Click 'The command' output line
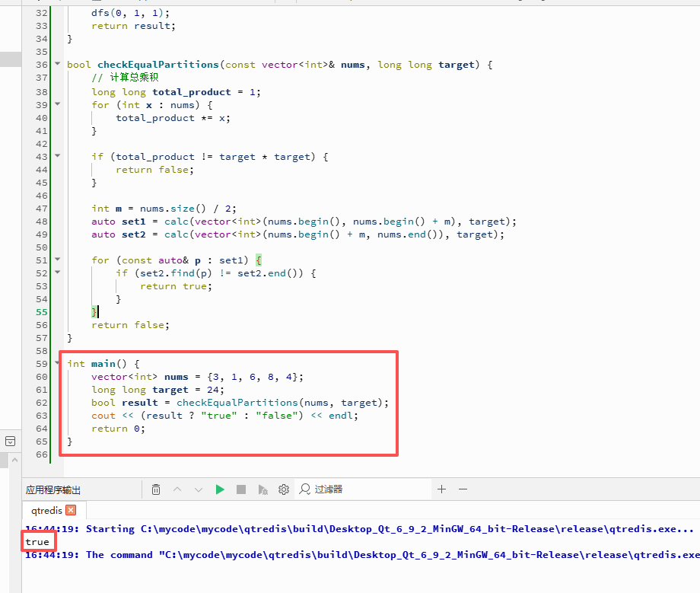 [x=362, y=555]
